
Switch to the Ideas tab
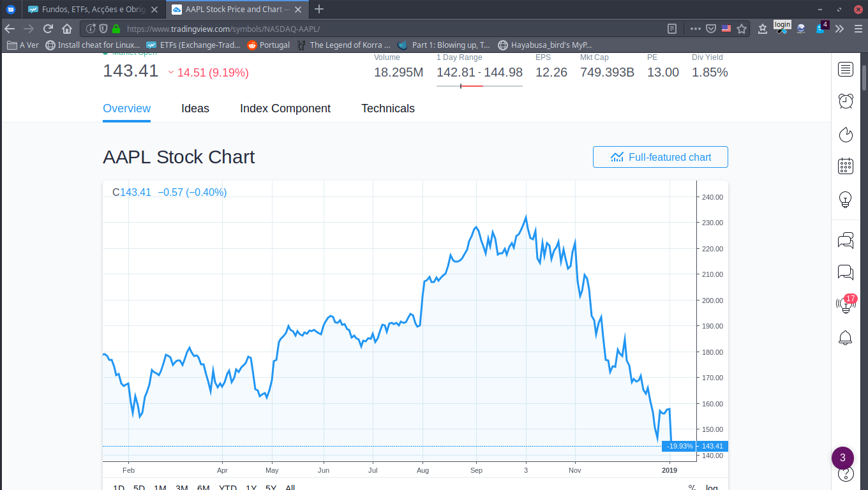tap(195, 108)
